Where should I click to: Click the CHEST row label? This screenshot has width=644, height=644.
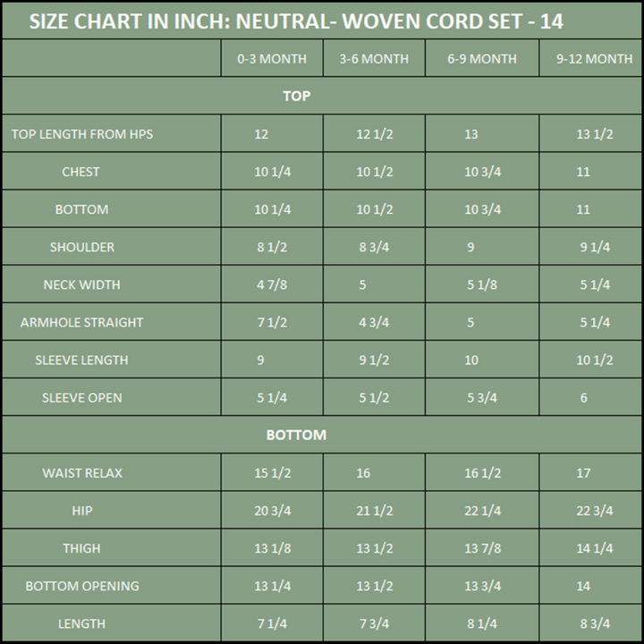pos(80,172)
